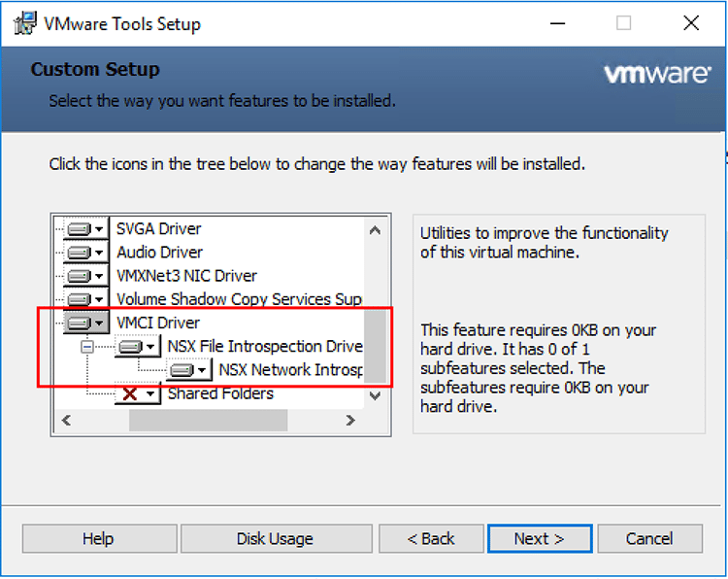Open the Help button
728x579 pixels.
click(98, 538)
